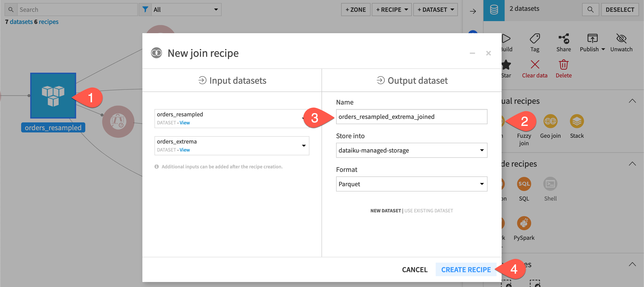Click the Delete trash icon
This screenshot has width=644, height=287.
(564, 65)
